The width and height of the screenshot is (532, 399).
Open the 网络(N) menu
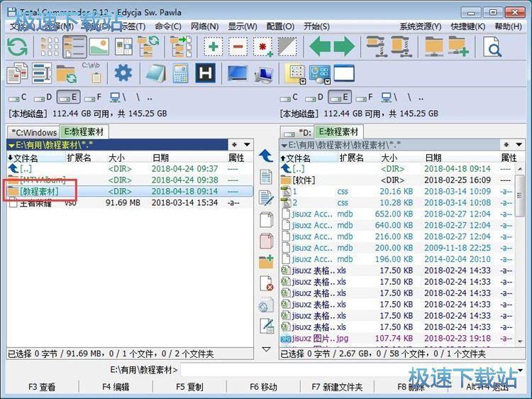204,26
